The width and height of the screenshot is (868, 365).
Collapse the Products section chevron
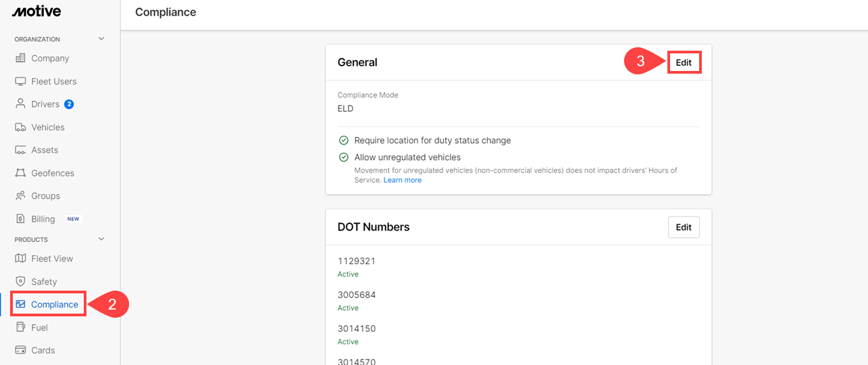pos(101,239)
